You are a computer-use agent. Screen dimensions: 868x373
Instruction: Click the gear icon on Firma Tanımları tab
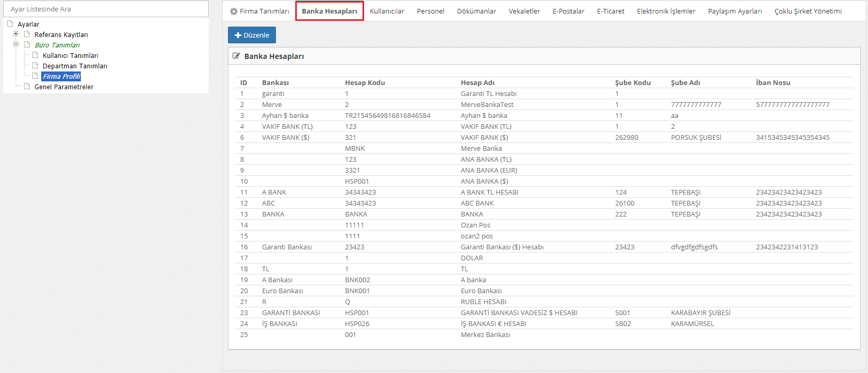click(x=234, y=11)
